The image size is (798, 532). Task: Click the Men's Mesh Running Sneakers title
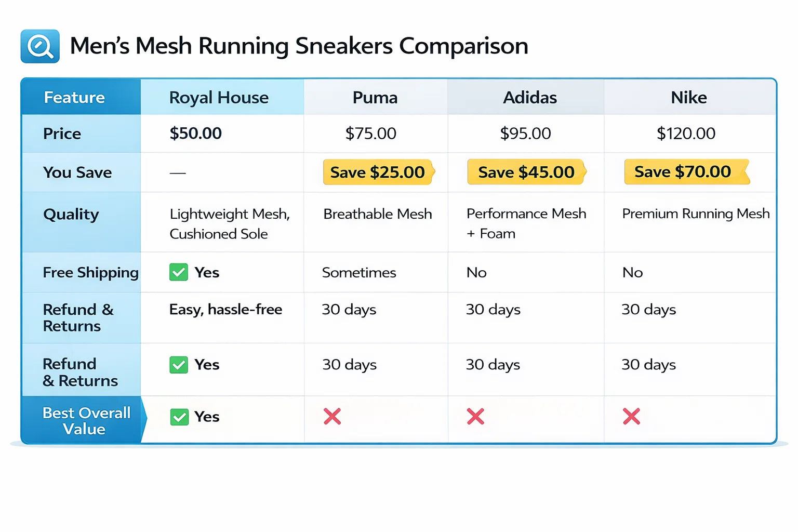[299, 46]
